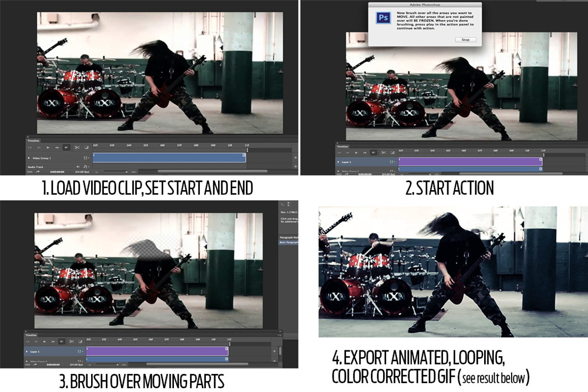This screenshot has height=392, width=588.
Task: Open Paragraph Styles panel tab in step 3
Action: [289, 238]
